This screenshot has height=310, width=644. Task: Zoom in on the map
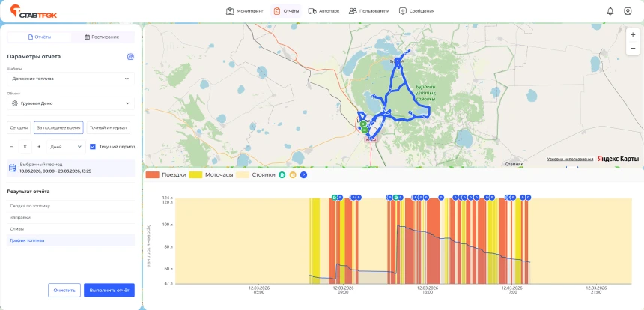pos(633,34)
